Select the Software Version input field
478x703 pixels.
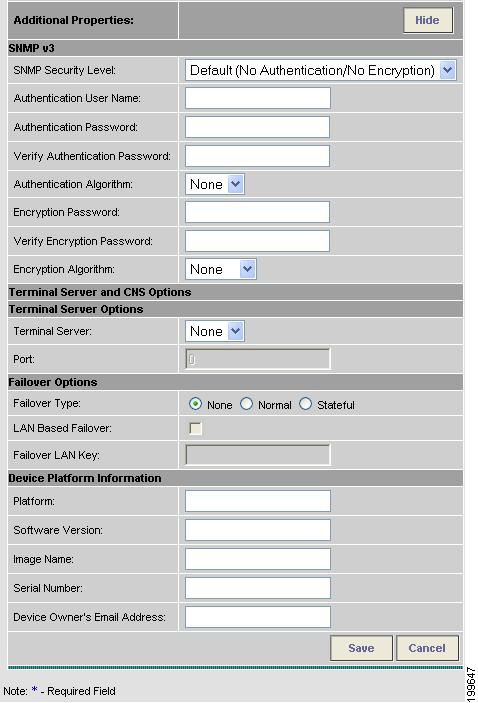tap(258, 530)
